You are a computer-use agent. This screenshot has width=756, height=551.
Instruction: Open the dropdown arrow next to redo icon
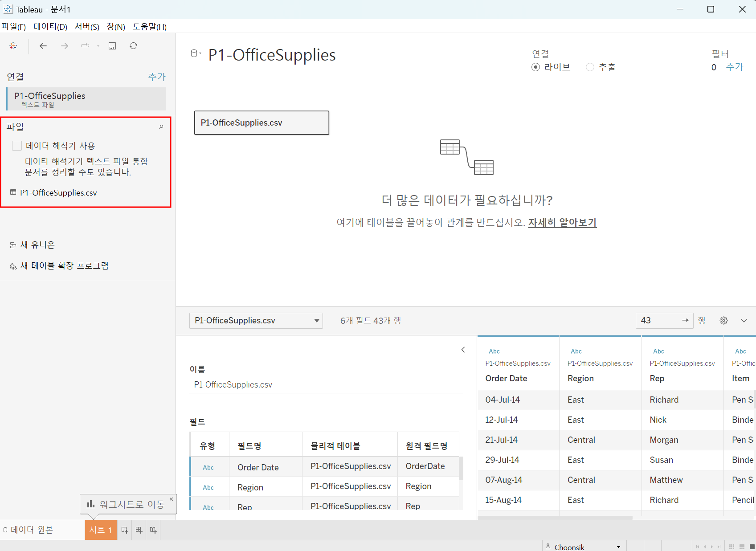(98, 46)
